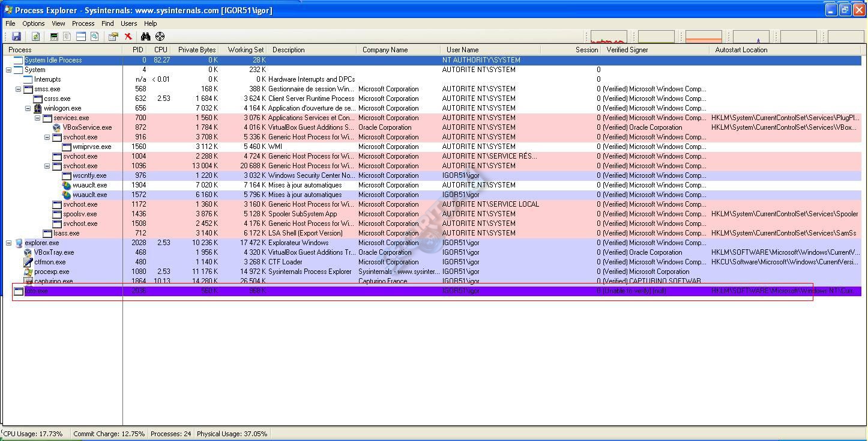Open the Help menu
This screenshot has width=868, height=441.
(x=151, y=23)
